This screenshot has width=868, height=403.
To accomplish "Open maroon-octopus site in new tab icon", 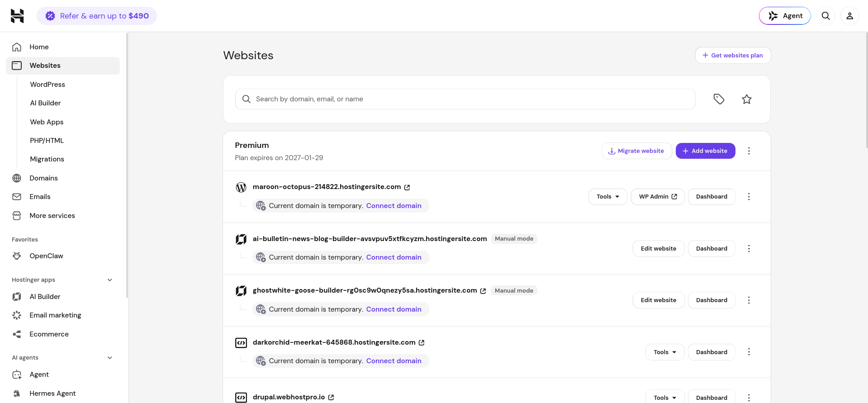I will 407,187.
